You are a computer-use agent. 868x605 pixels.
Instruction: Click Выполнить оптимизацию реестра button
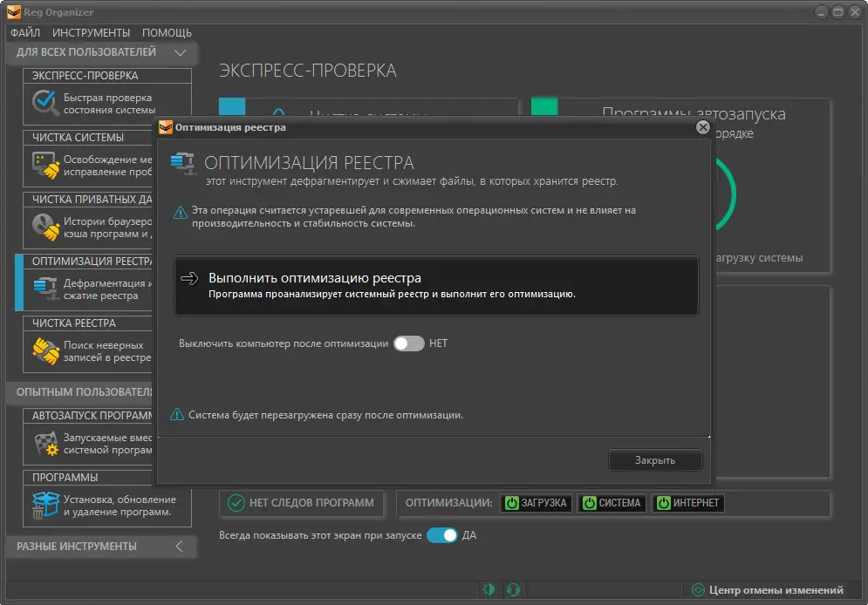437,285
